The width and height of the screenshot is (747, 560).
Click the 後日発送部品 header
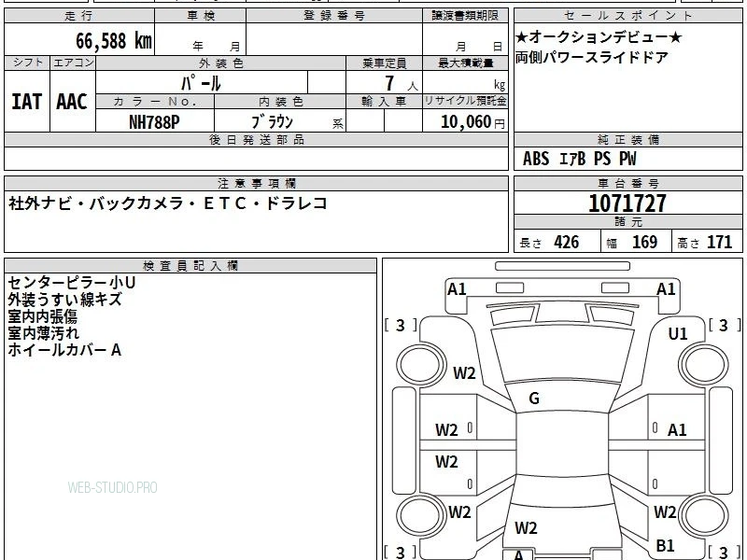[256, 139]
